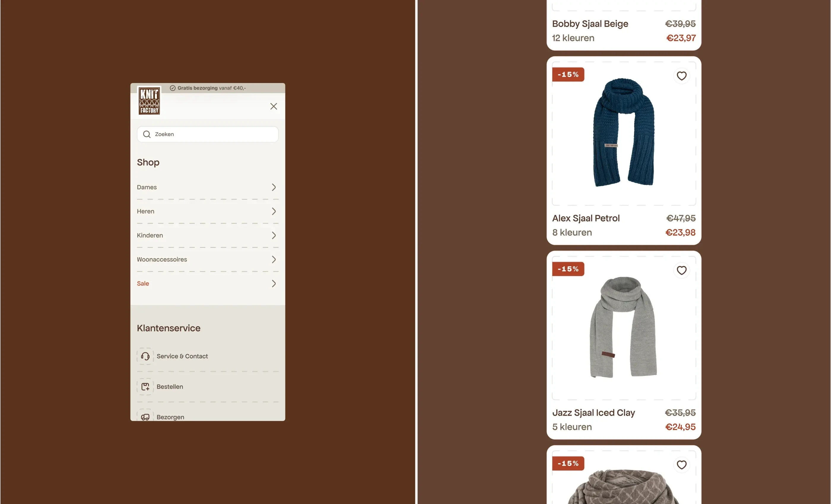Image resolution: width=831 pixels, height=504 pixels.
Task: Open the Service & Contact link
Action: click(x=182, y=356)
